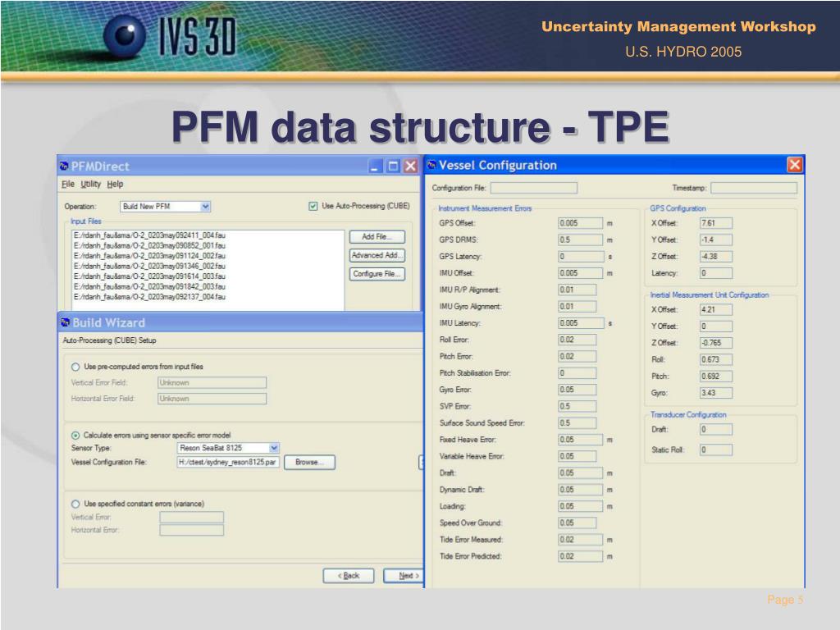The image size is (840, 630).
Task: Click the Build Wizard title bar icon
Action: pos(66,322)
